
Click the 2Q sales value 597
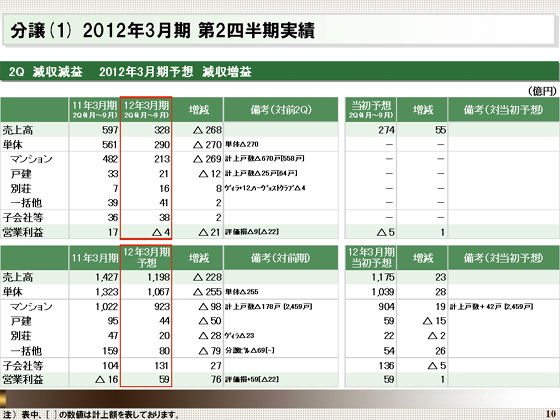(x=110, y=130)
